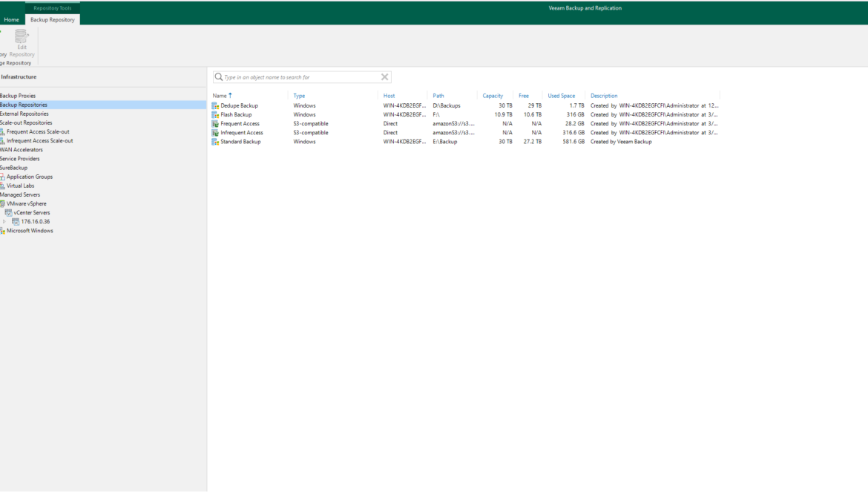868x492 pixels.
Task: Click the 176.16.0.36 server icon
Action: [16, 221]
